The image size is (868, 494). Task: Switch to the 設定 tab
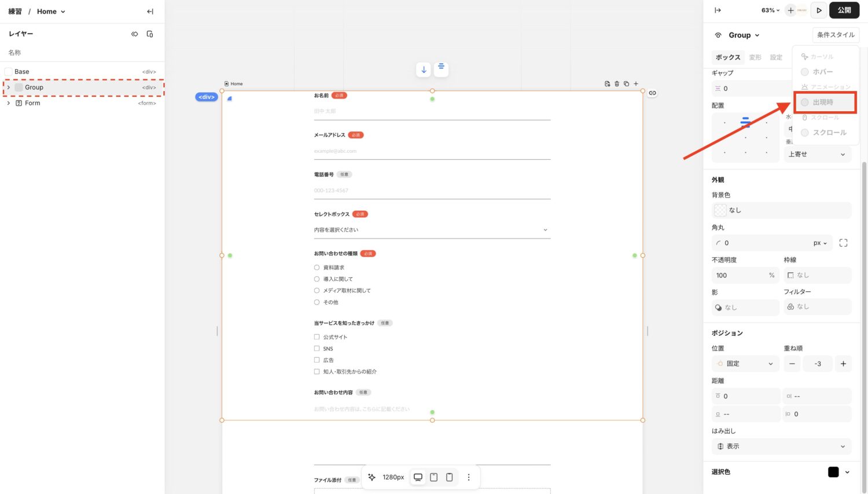(x=776, y=57)
